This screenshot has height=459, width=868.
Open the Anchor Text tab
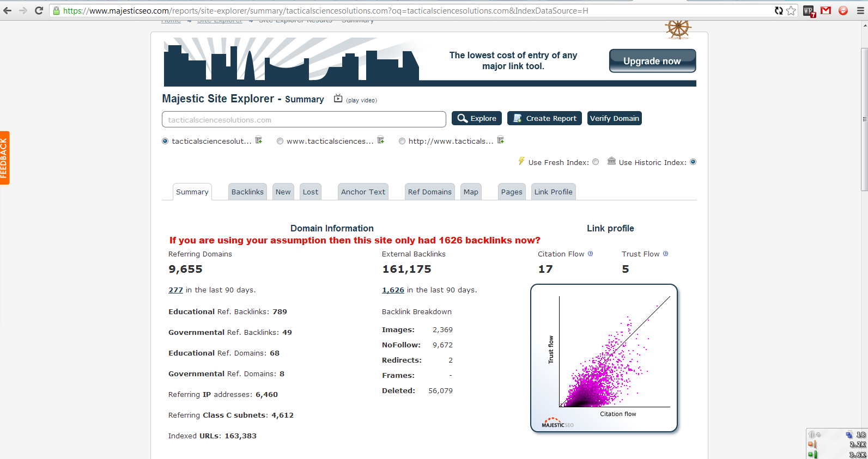click(x=363, y=192)
